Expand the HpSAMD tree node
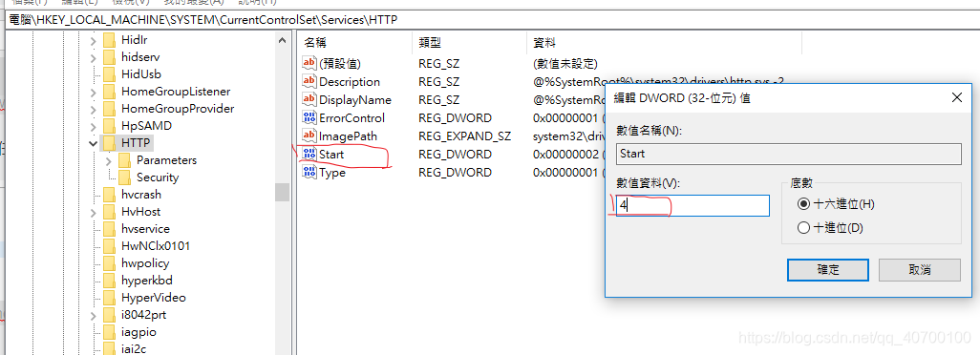The image size is (980, 355). click(x=93, y=126)
